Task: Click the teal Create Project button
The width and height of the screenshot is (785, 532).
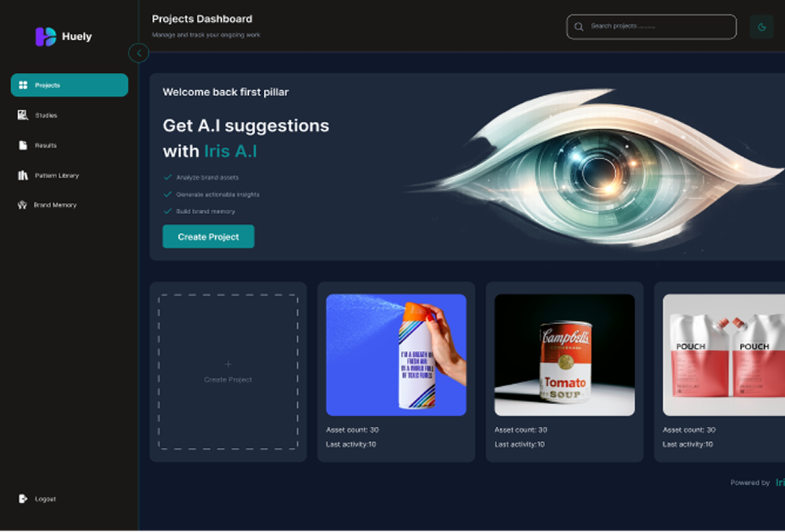Action: 208,237
